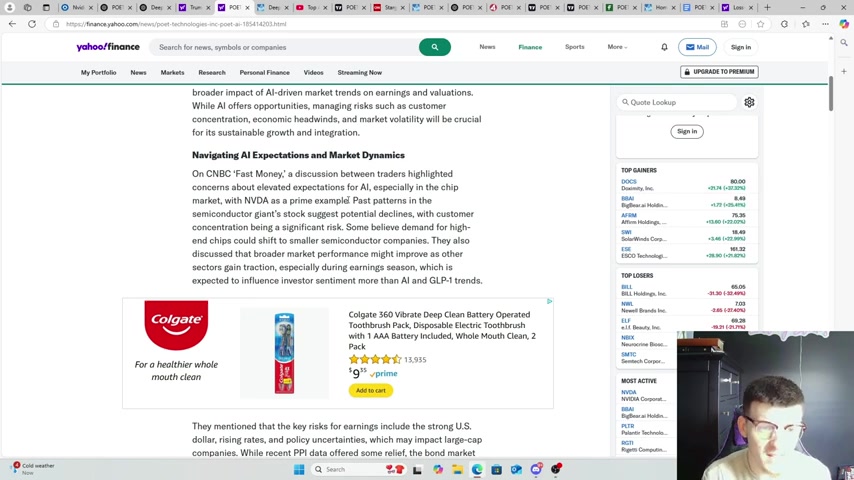Open Edge favorites list icon
Screen dimensions: 854x480
pos(806,24)
